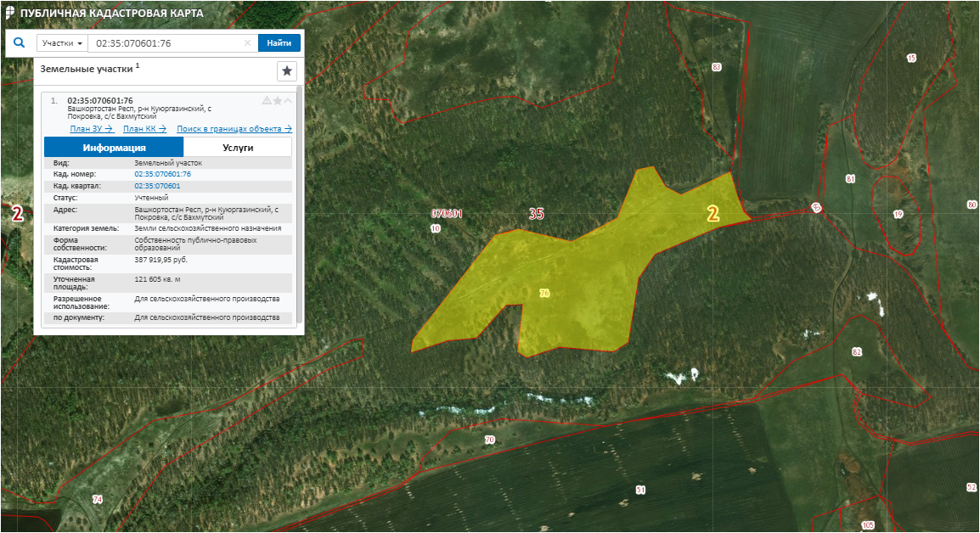Click the magnifying glass search icon

20,43
